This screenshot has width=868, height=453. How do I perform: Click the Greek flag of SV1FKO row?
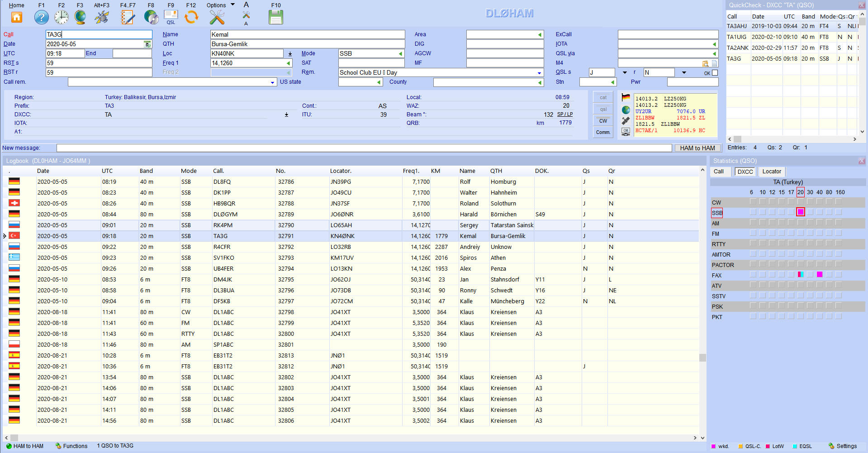coord(14,257)
